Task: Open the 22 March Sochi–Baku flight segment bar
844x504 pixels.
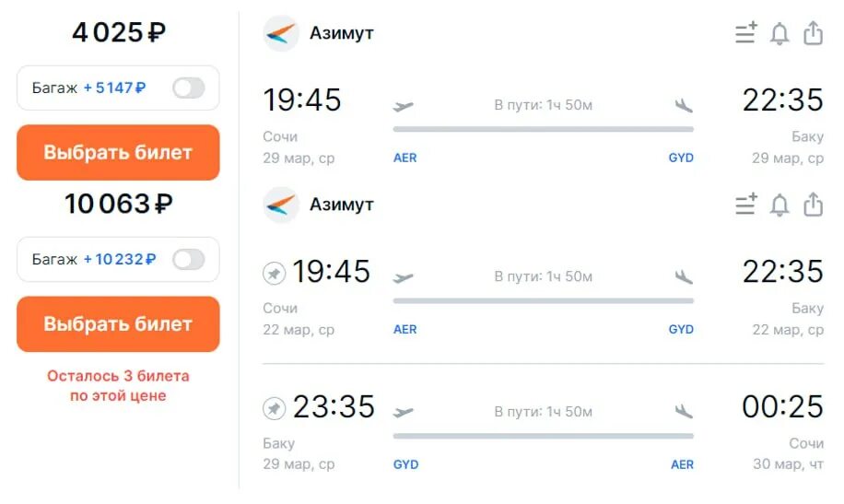Action: pyautogui.click(x=543, y=300)
